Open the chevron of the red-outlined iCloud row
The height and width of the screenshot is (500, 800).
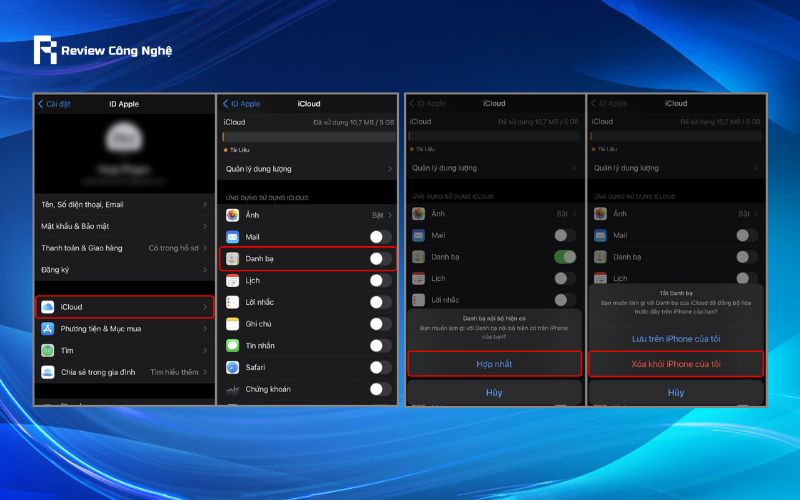pos(205,307)
